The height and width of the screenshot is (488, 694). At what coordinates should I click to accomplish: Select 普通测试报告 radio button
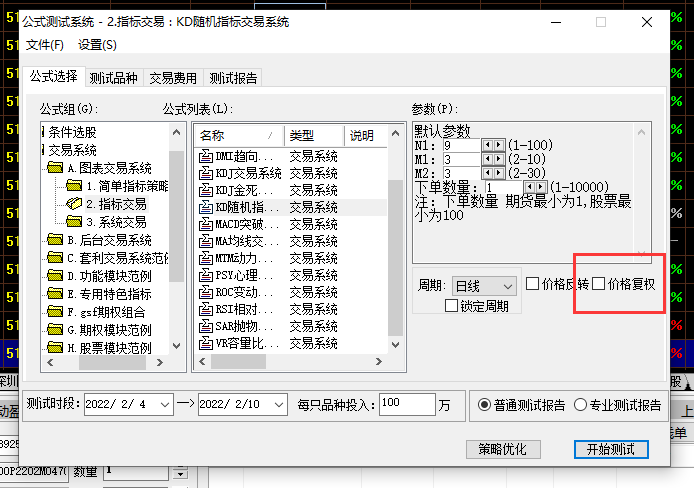484,405
